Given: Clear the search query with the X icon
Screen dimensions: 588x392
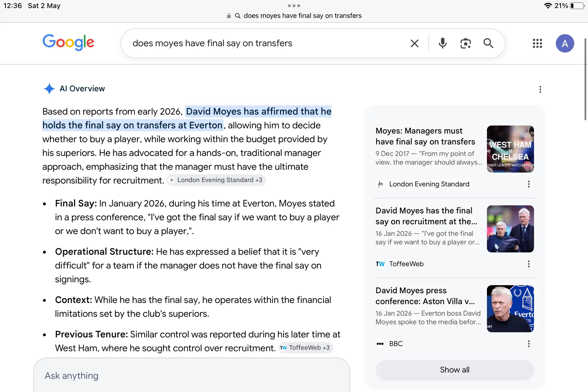Looking at the screenshot, I should pyautogui.click(x=414, y=43).
